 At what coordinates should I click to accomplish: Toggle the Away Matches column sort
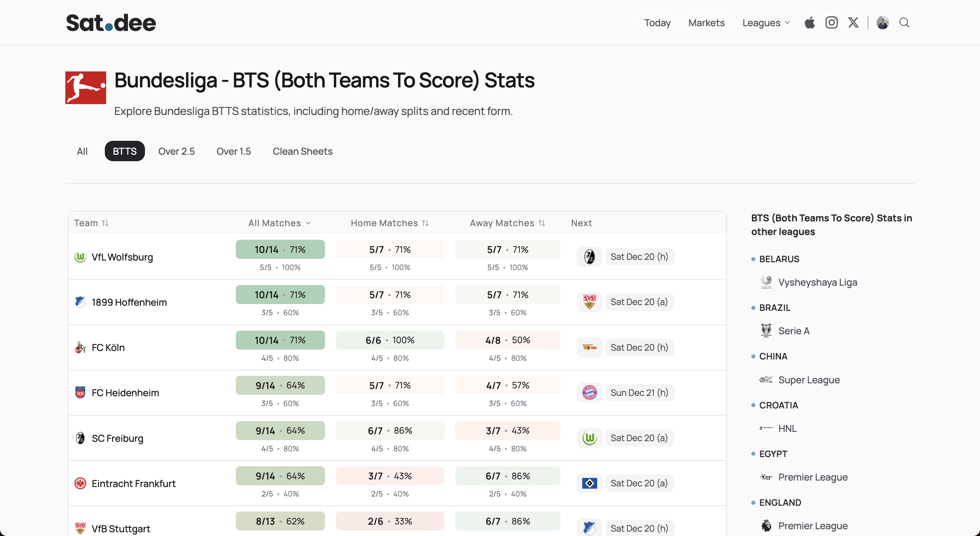[x=542, y=223]
